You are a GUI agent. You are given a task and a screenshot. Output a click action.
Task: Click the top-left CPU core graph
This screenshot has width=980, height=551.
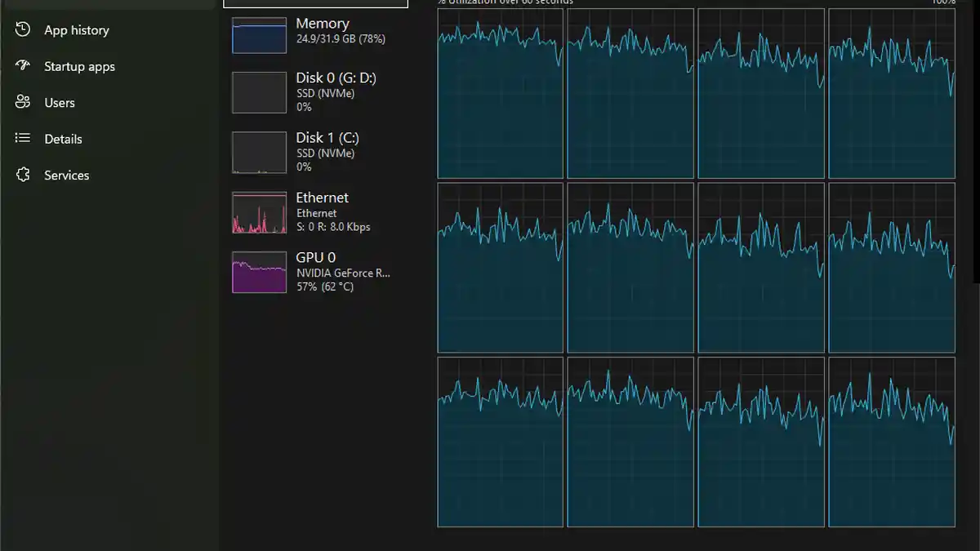(x=500, y=94)
